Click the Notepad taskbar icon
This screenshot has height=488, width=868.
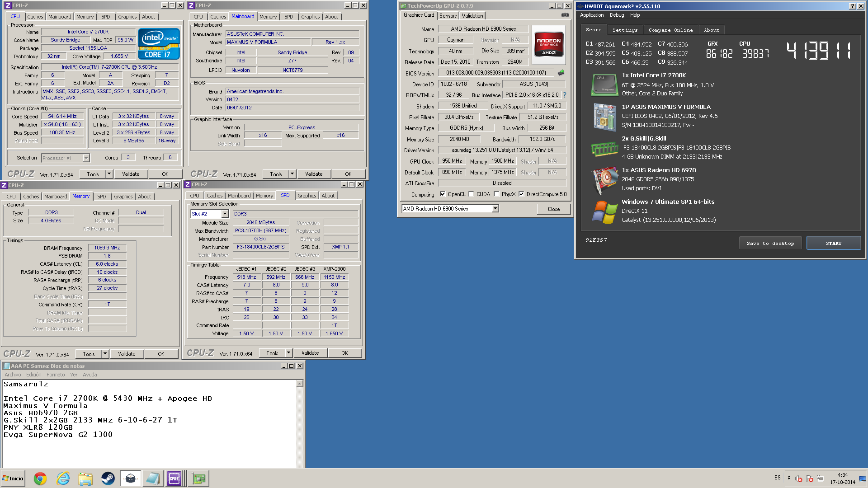pyautogui.click(x=152, y=479)
